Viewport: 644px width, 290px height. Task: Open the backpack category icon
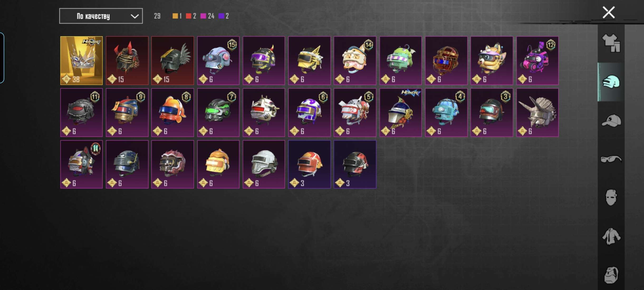click(611, 275)
